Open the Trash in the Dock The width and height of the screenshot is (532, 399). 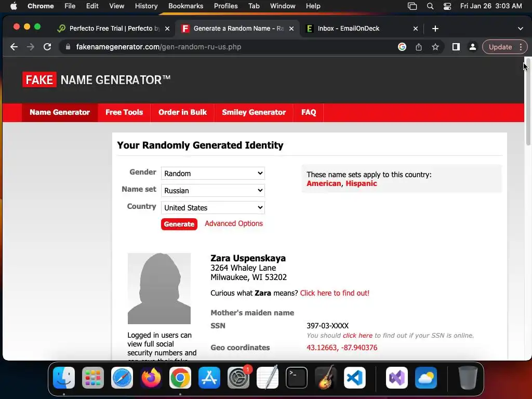[x=468, y=378]
